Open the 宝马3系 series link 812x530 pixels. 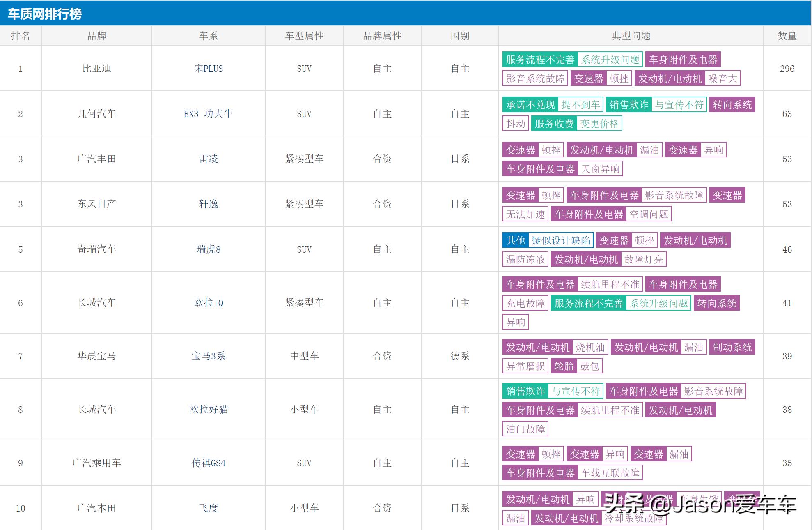coord(208,356)
